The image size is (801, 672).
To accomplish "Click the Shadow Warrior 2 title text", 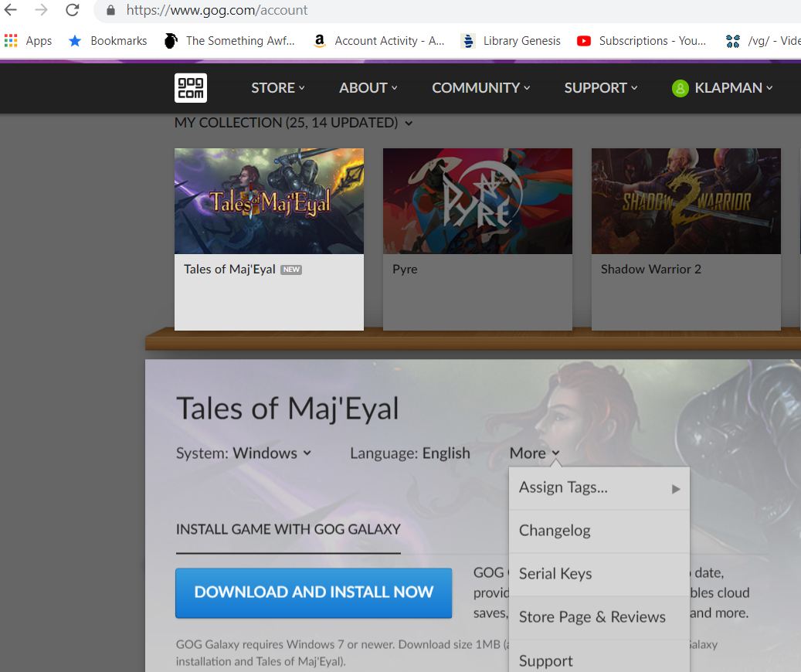I will tap(651, 270).
